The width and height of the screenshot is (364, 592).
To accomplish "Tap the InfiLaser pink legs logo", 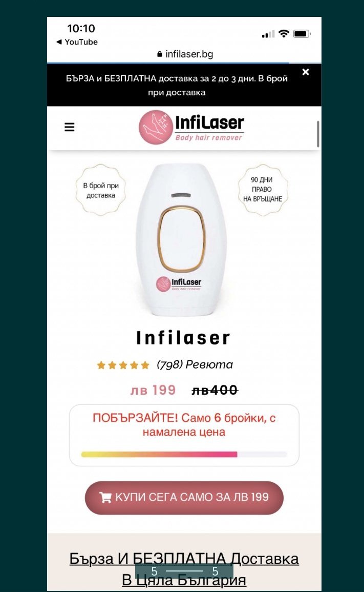I will pos(154,127).
